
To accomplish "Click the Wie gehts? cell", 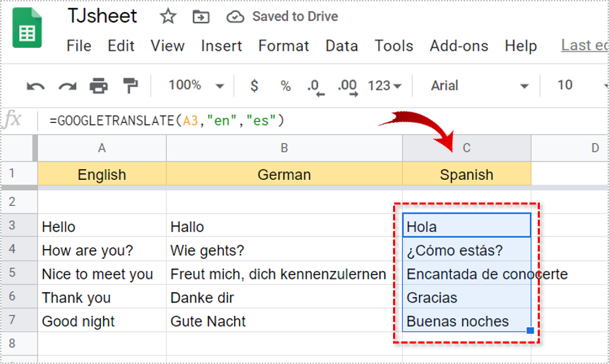I will pos(284,249).
